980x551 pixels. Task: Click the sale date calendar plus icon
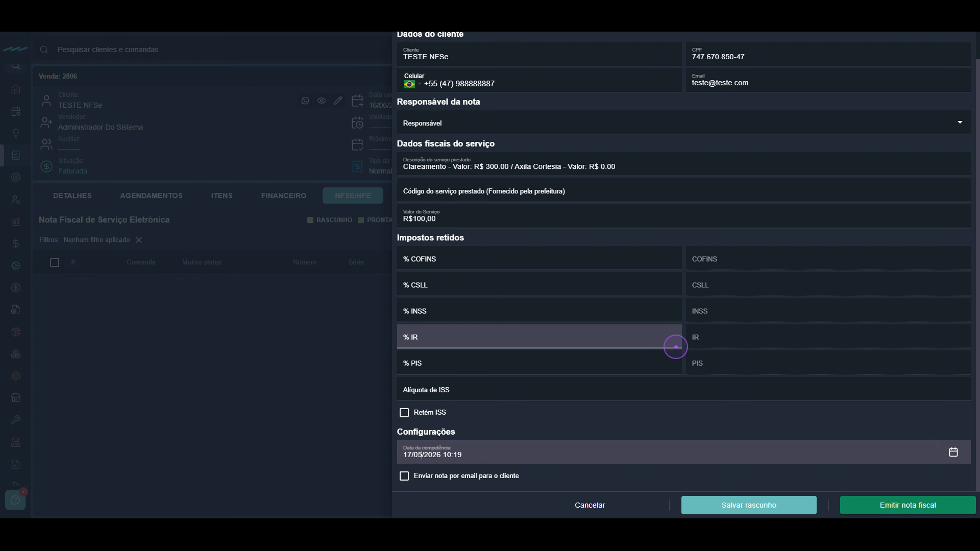coord(357,101)
